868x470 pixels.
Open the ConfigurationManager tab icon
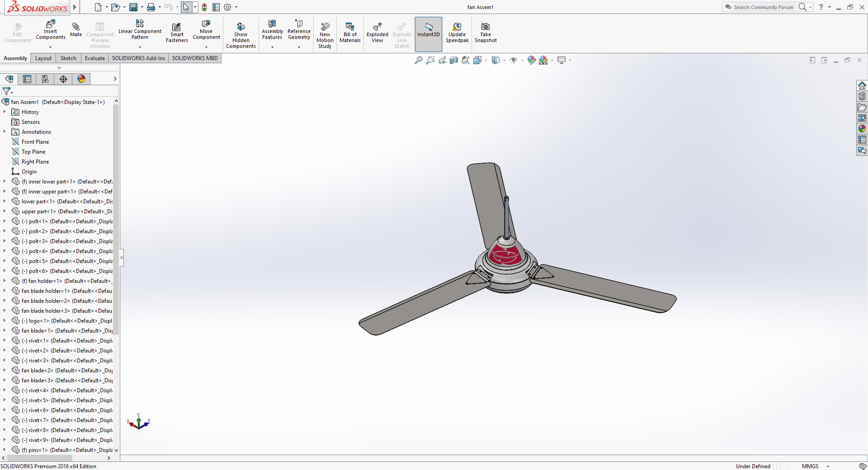(45, 79)
